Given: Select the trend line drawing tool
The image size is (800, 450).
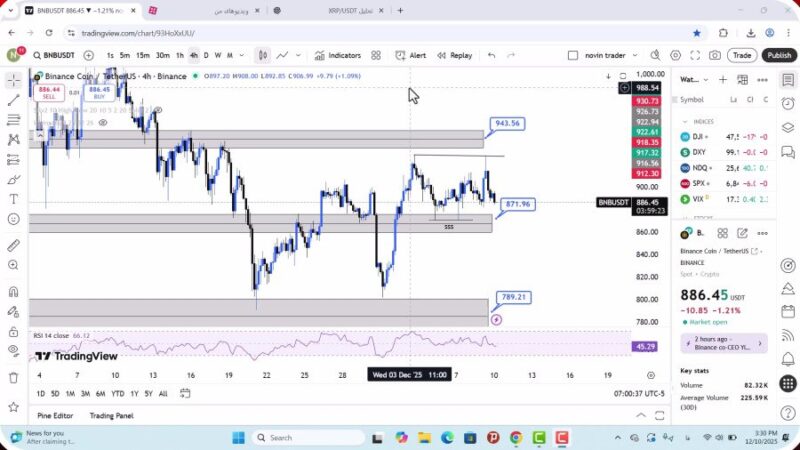Looking at the screenshot, I should [x=13, y=100].
